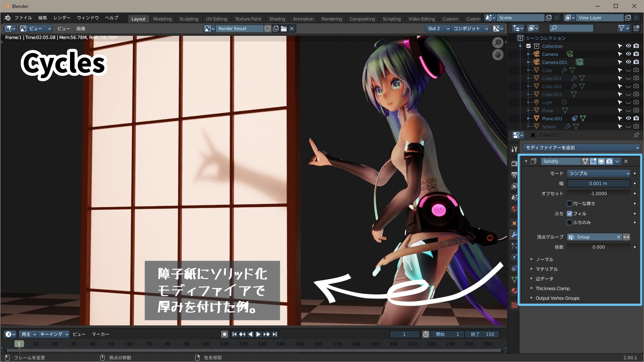The height and width of the screenshot is (362, 644).
Task: Remove the Solidify modifier with X
Action: click(x=626, y=161)
